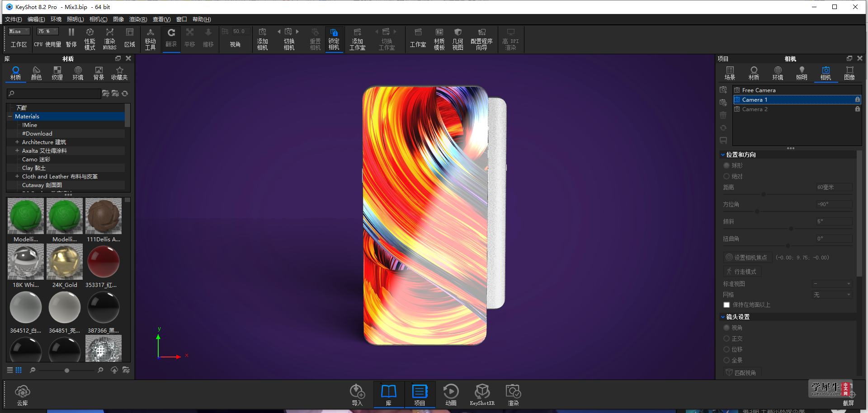Screen dimensions: 868x413
Task: Click thumbnail size slider handle
Action: (67, 371)
